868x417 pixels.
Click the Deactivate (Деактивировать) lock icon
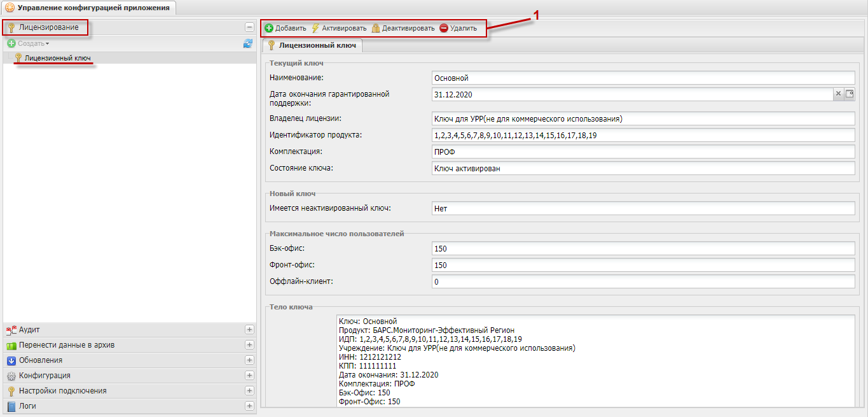(x=376, y=28)
